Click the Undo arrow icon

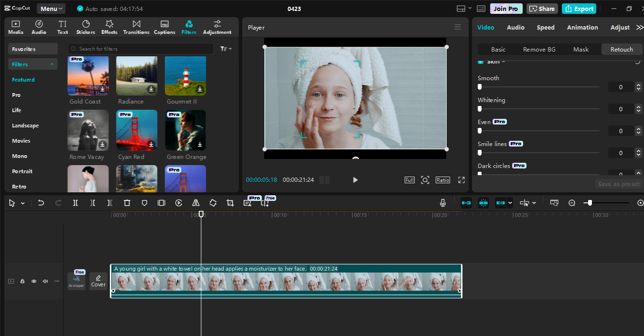(41, 202)
